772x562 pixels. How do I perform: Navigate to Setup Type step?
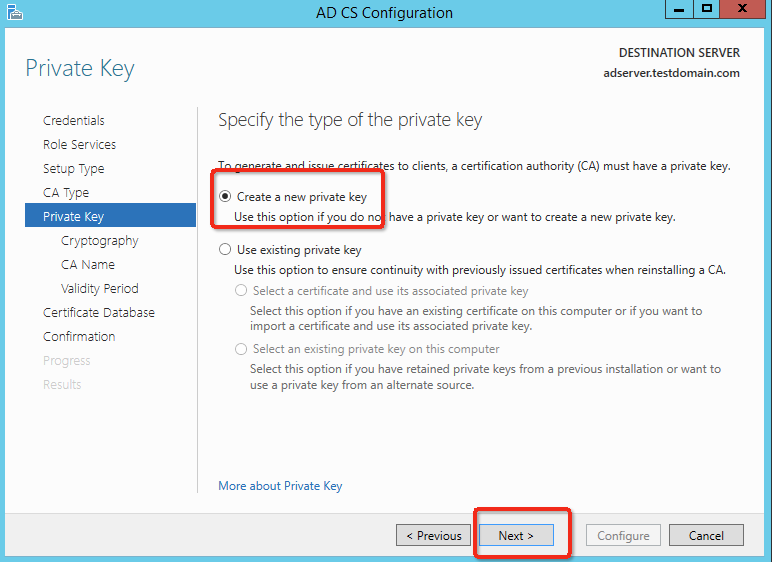click(x=73, y=168)
